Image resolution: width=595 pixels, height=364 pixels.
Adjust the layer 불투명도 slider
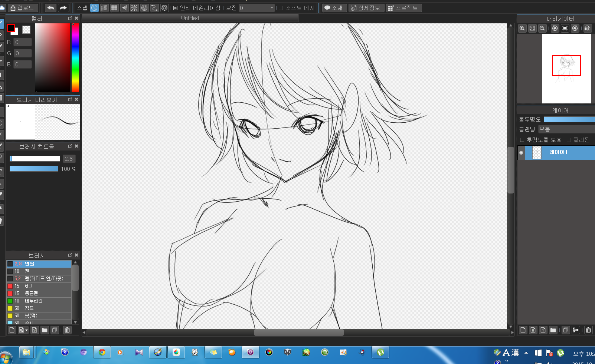tap(569, 119)
